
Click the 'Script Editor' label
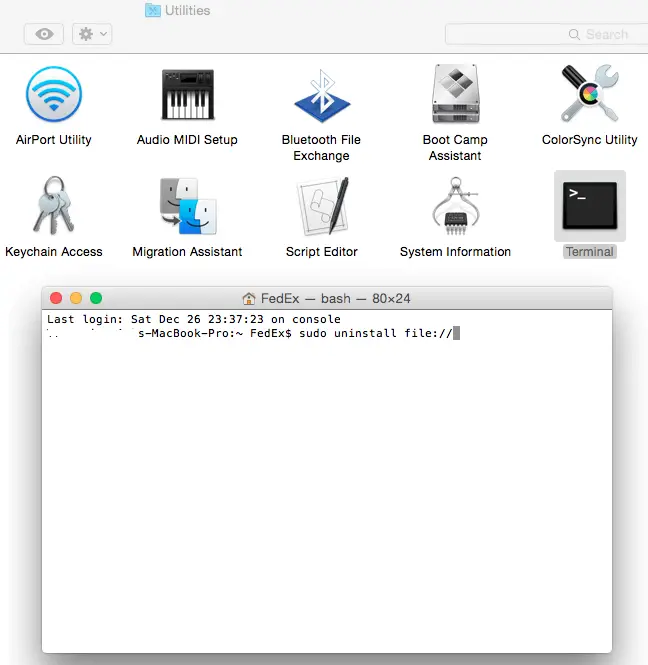(x=322, y=251)
